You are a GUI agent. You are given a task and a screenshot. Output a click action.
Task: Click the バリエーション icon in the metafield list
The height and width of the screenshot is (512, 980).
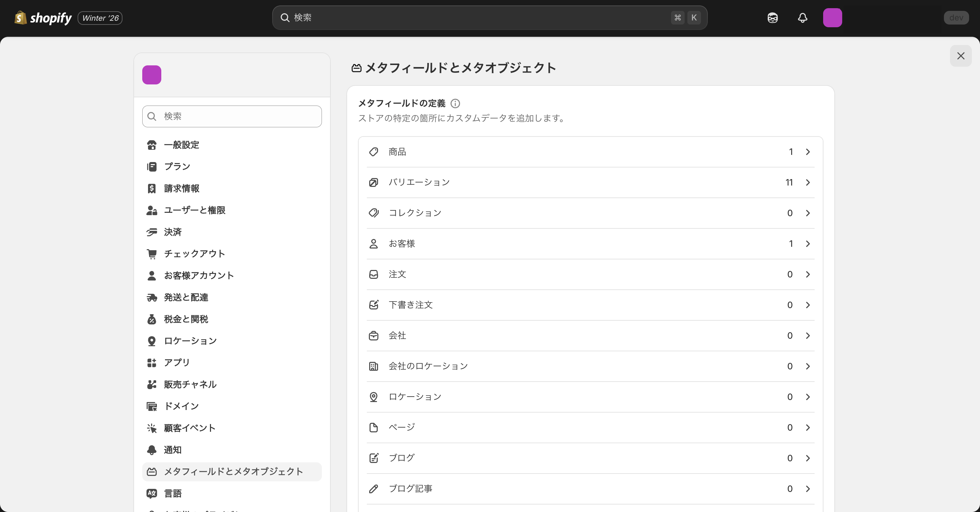point(374,182)
